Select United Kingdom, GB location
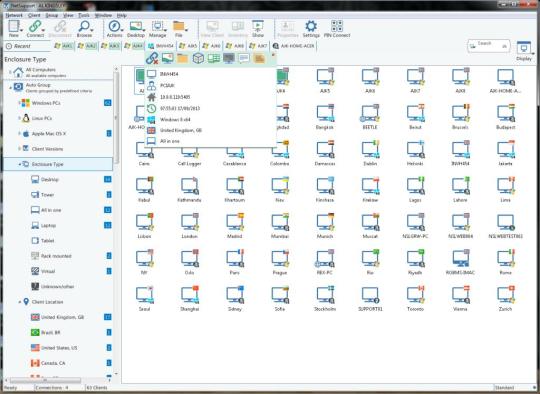 click(62, 317)
